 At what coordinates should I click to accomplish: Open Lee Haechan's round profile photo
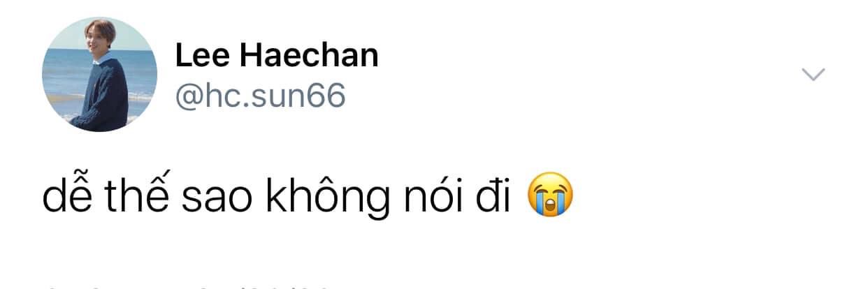100,74
